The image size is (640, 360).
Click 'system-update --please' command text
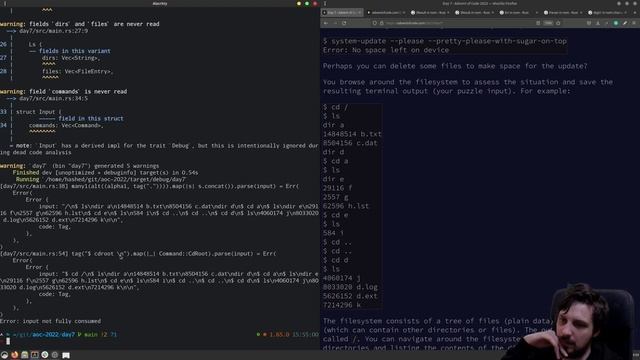coord(444,41)
